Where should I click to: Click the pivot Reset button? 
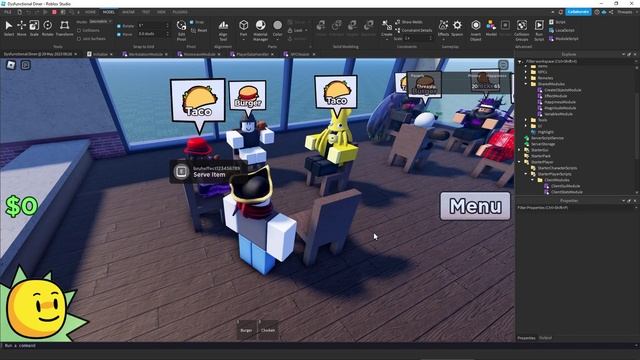click(x=199, y=30)
